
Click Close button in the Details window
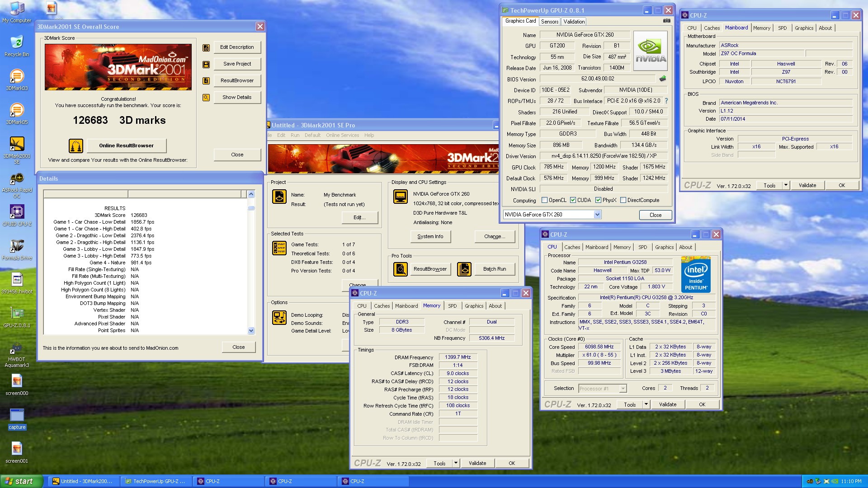pyautogui.click(x=239, y=347)
